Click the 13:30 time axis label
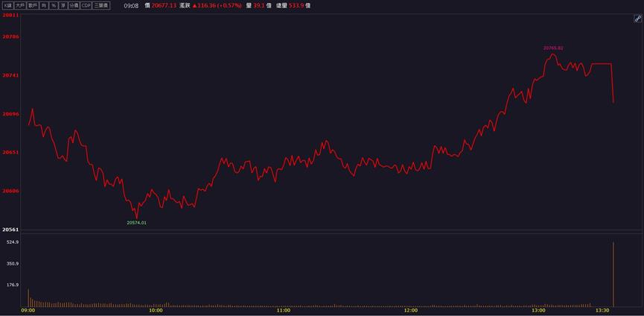Viewport: 644px width, 316px height. tap(603, 311)
